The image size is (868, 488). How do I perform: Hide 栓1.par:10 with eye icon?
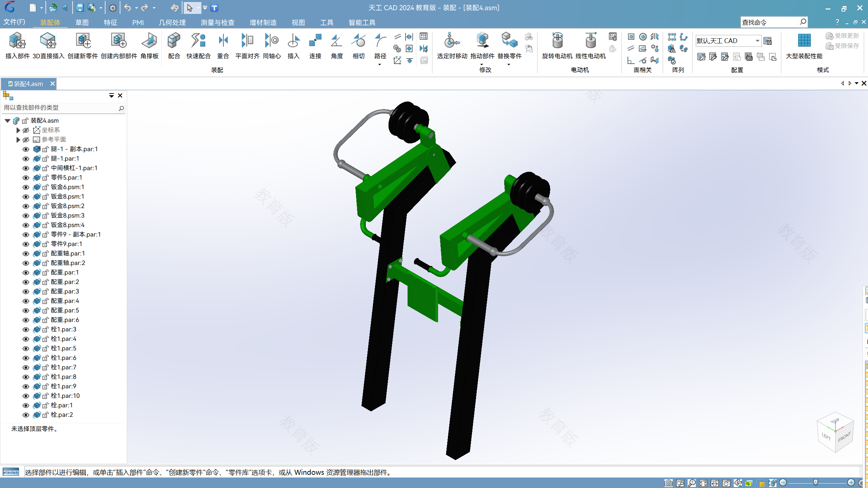point(26,396)
